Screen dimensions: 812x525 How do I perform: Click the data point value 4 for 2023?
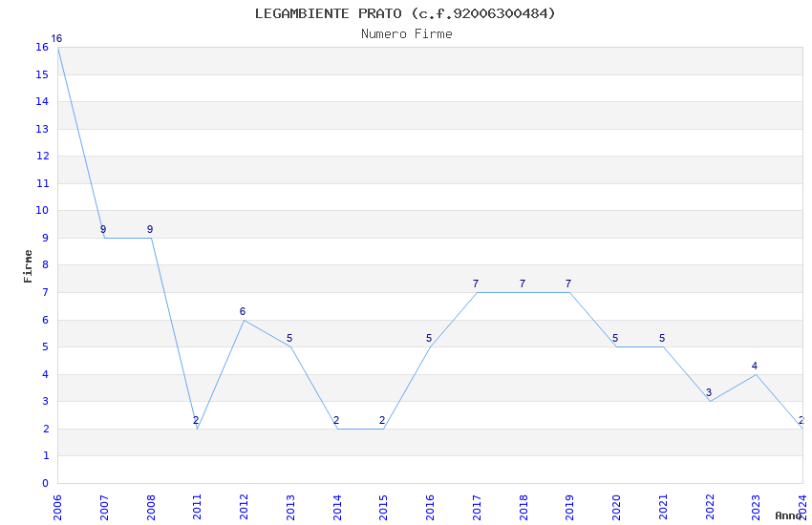tap(755, 366)
